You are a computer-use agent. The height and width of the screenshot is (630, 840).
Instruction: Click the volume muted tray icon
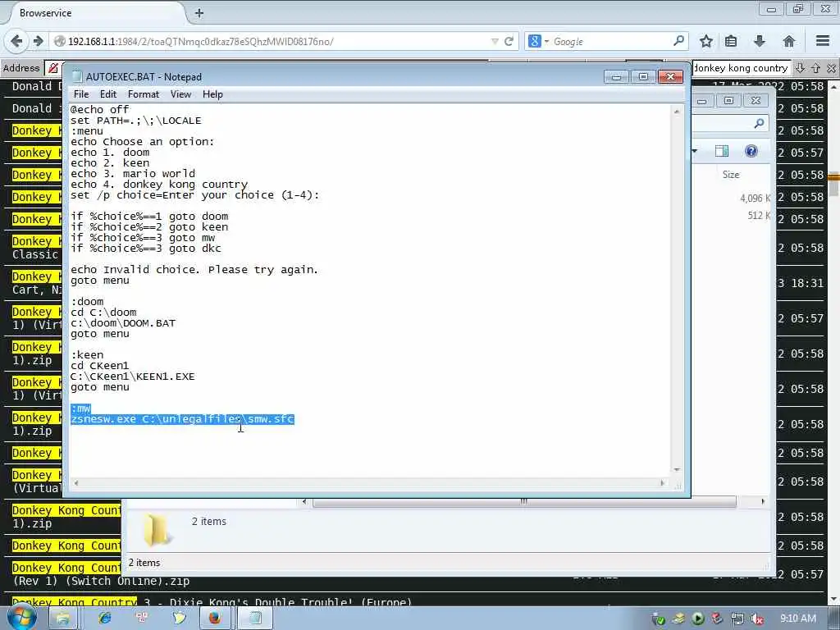click(x=757, y=619)
